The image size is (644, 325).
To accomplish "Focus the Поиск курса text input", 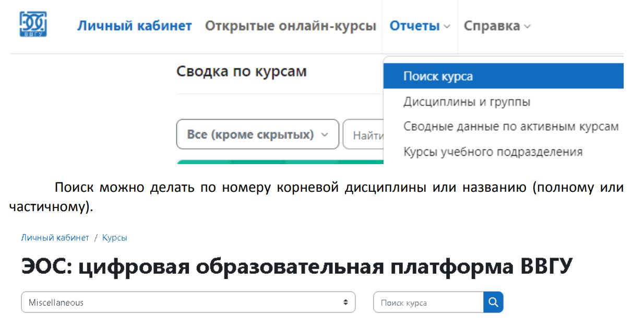I will click(428, 303).
